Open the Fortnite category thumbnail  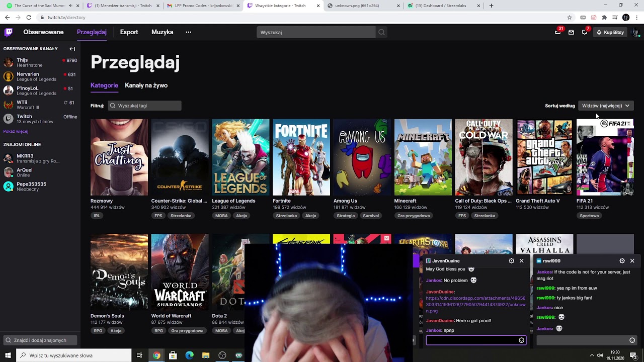[301, 157]
